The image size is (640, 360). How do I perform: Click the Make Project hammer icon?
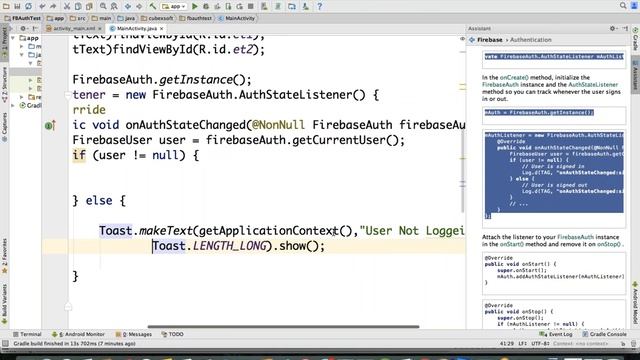[x=153, y=6]
